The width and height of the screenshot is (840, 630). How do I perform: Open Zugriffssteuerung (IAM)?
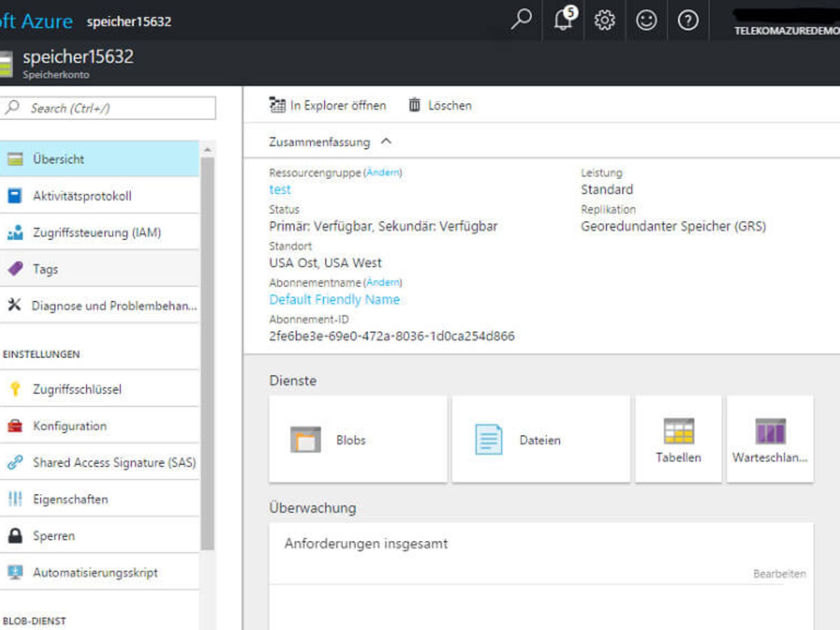(97, 232)
